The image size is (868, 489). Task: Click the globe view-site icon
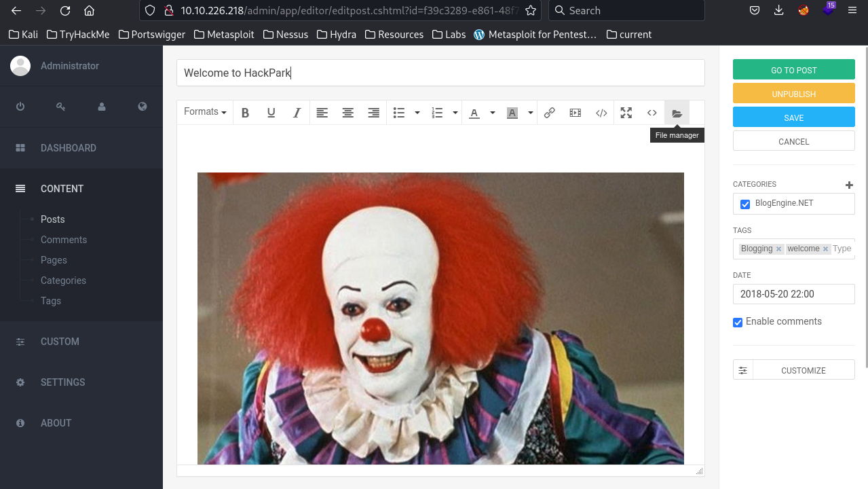pos(143,107)
